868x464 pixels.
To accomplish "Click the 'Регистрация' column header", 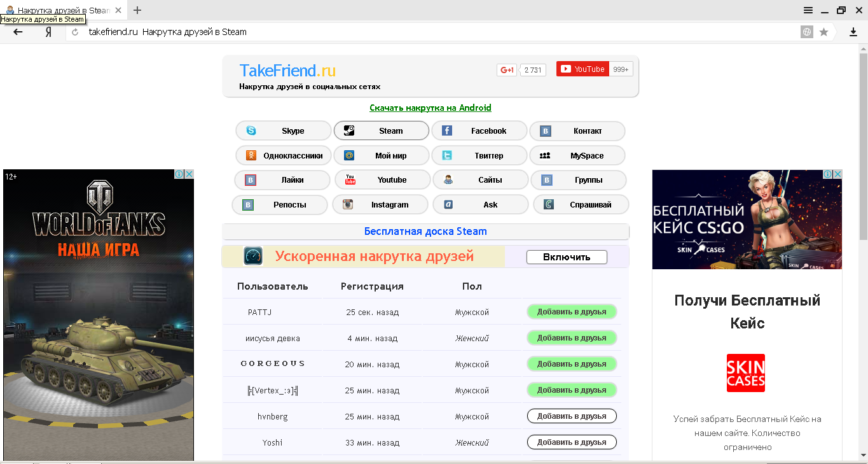I will [372, 286].
